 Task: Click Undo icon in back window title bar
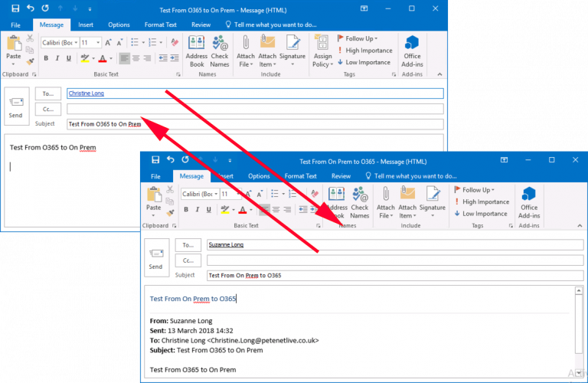(31, 8)
